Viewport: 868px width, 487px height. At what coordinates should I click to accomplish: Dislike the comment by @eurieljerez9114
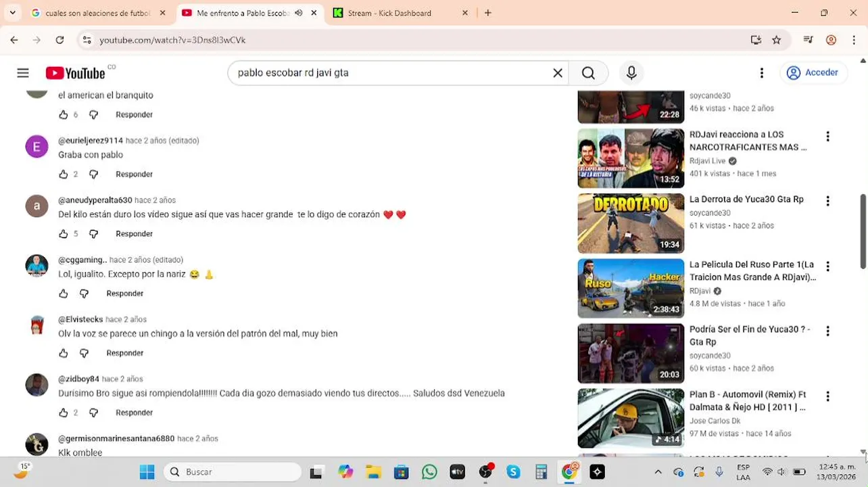(x=94, y=175)
